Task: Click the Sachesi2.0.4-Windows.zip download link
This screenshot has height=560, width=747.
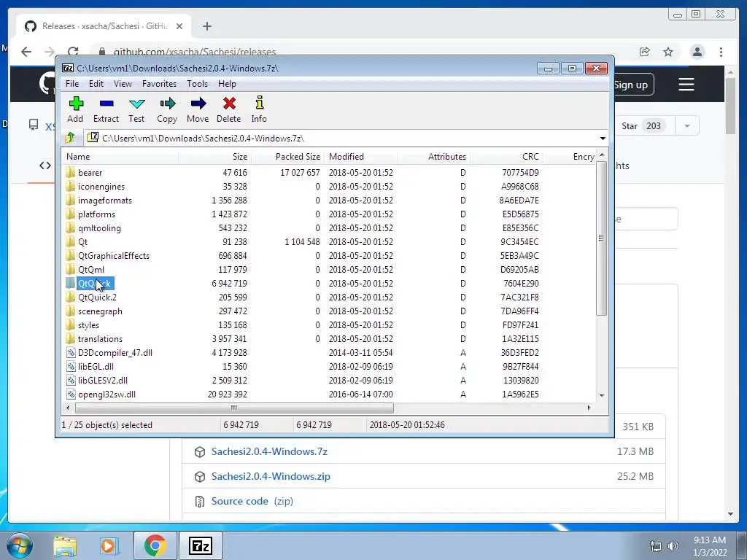Action: (271, 476)
